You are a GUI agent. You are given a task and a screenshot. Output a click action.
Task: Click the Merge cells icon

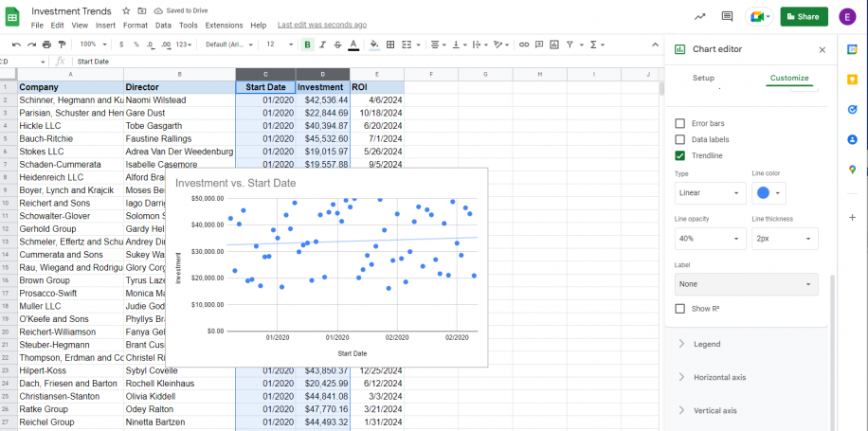pyautogui.click(x=407, y=45)
